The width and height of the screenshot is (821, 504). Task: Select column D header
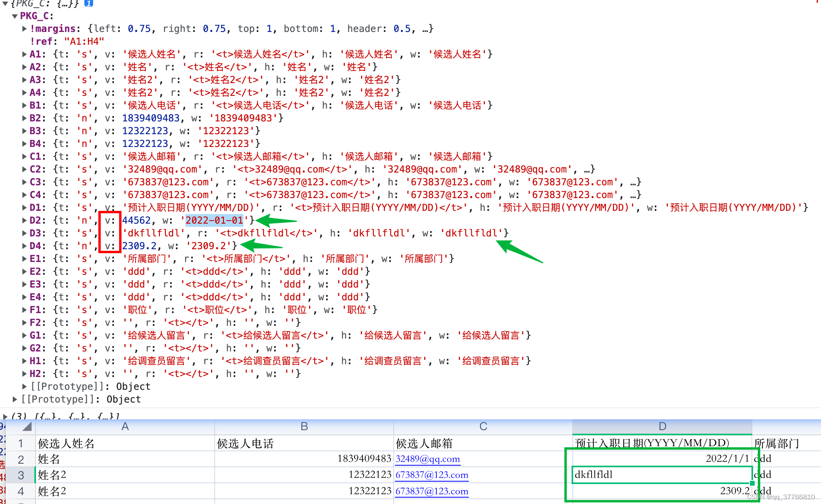[662, 427]
